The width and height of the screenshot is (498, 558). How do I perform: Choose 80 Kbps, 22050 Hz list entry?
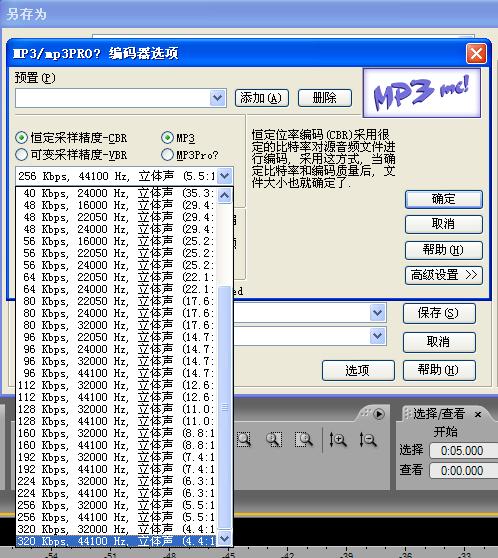pos(117,301)
